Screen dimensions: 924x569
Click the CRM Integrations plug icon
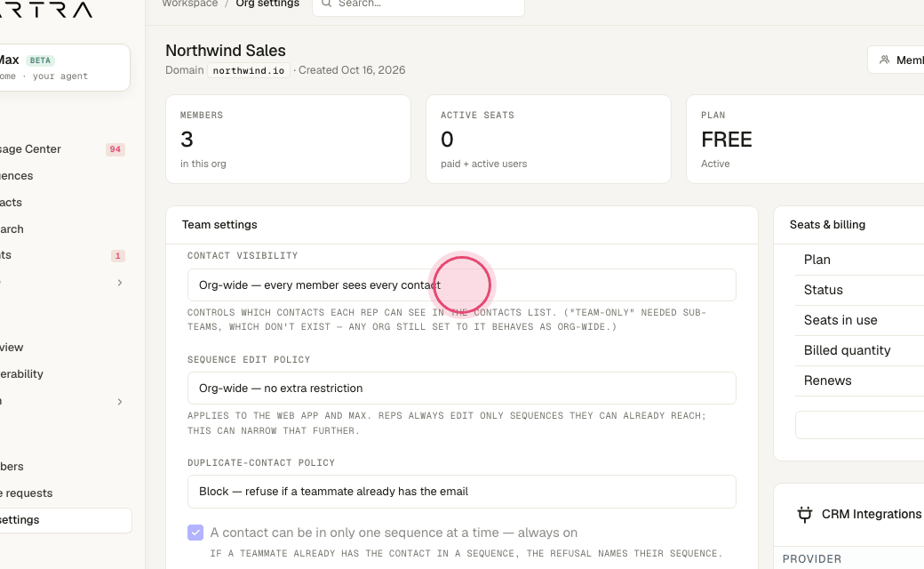pyautogui.click(x=804, y=514)
